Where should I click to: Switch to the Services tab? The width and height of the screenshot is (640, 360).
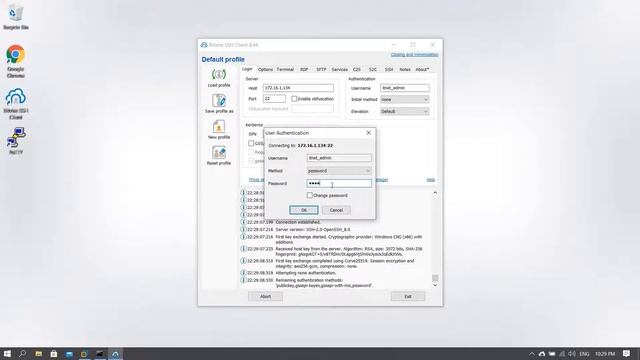click(x=340, y=69)
